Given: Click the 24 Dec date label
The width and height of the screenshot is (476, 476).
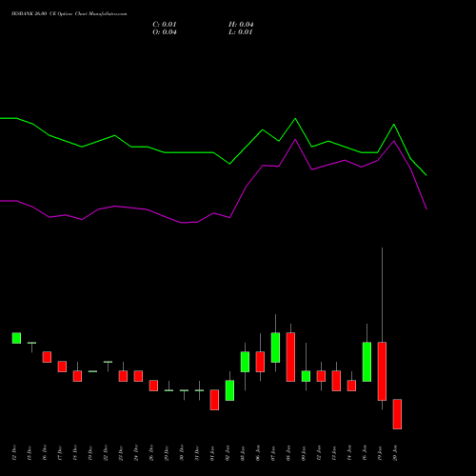Looking at the screenshot, I should (136, 453).
